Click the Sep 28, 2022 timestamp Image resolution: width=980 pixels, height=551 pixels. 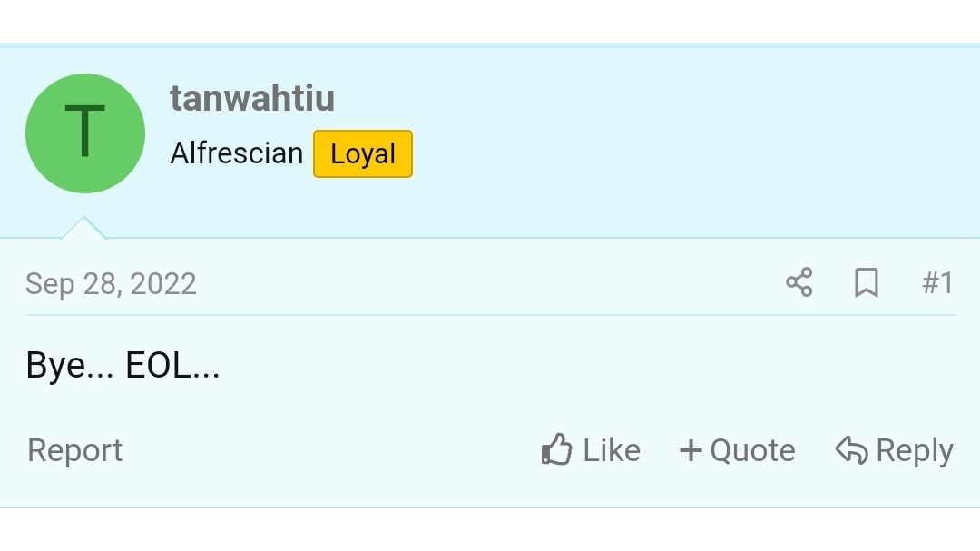[111, 284]
